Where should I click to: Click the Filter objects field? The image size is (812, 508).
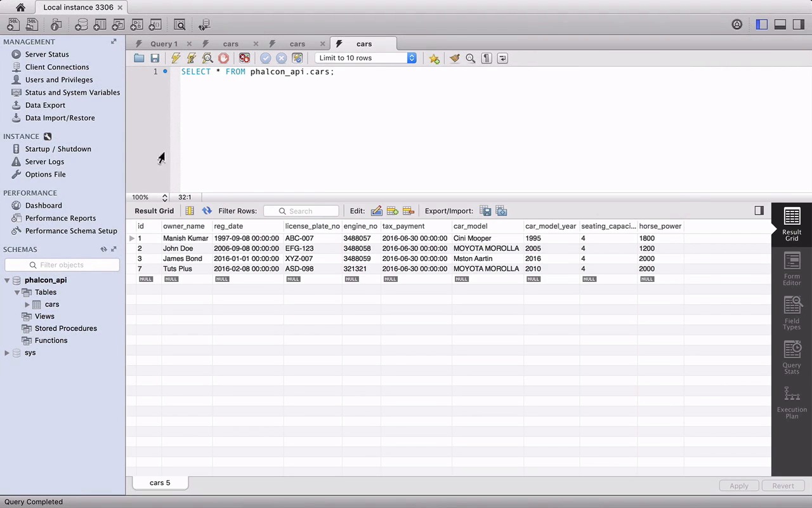point(62,265)
